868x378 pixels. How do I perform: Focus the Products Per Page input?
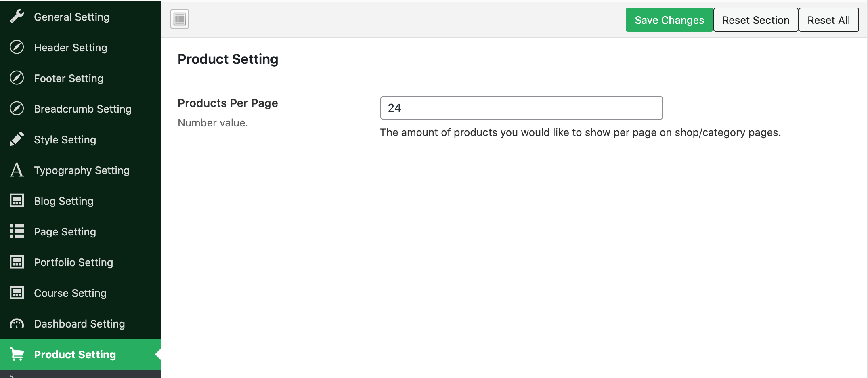[x=521, y=108]
